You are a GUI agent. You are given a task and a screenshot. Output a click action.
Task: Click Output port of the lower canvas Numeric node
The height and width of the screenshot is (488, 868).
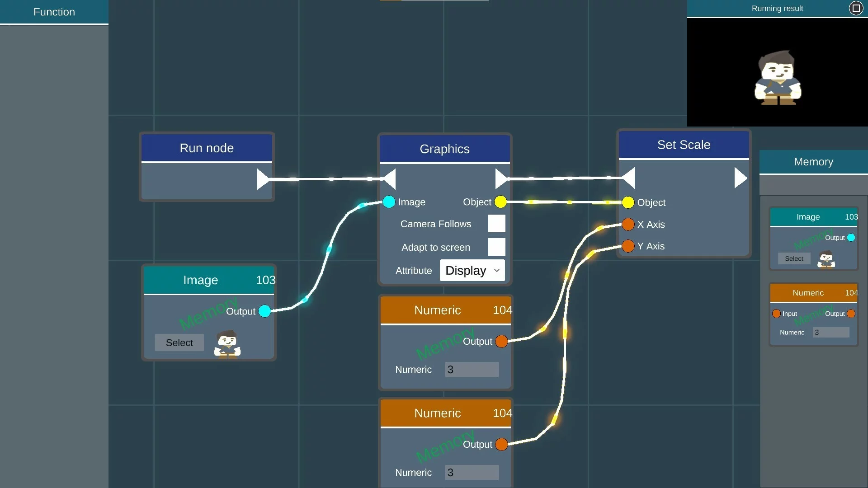[501, 445]
